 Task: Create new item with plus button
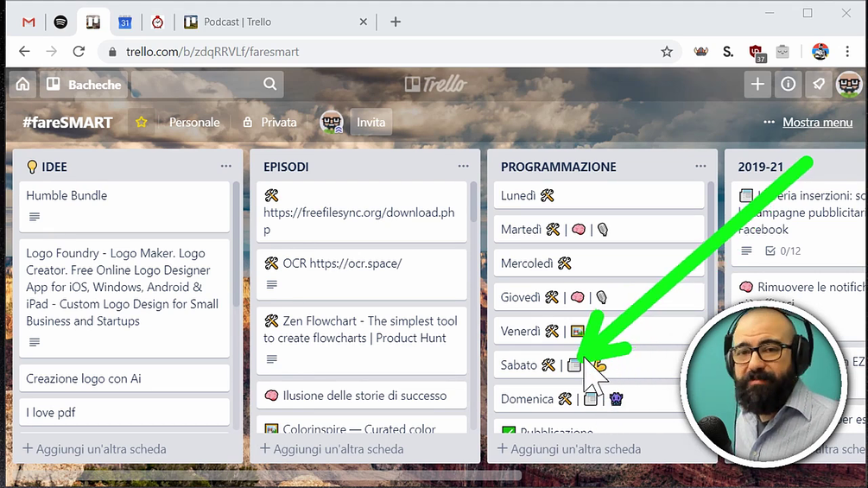[757, 84]
